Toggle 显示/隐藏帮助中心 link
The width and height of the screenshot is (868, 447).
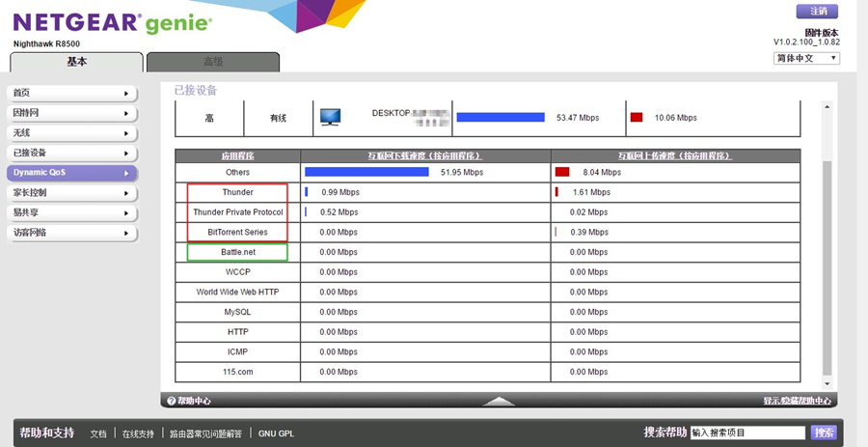[x=797, y=401]
